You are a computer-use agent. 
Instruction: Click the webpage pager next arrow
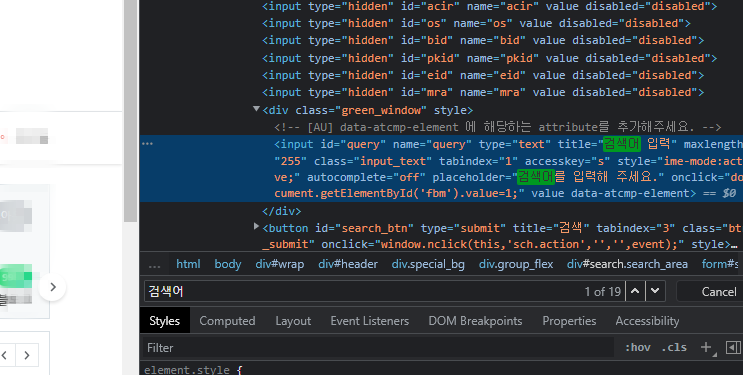coord(27,355)
